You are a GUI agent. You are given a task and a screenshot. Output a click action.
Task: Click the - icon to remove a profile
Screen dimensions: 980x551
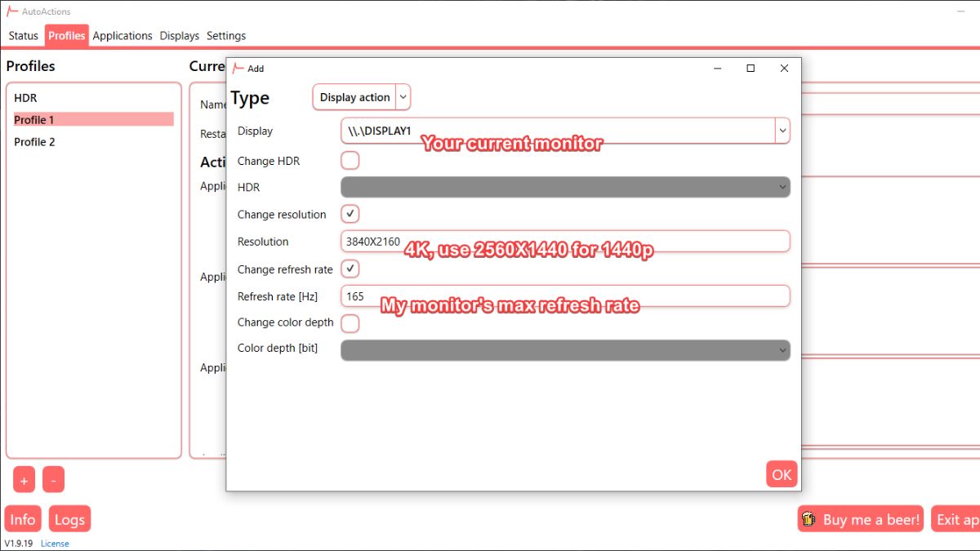[x=53, y=479]
